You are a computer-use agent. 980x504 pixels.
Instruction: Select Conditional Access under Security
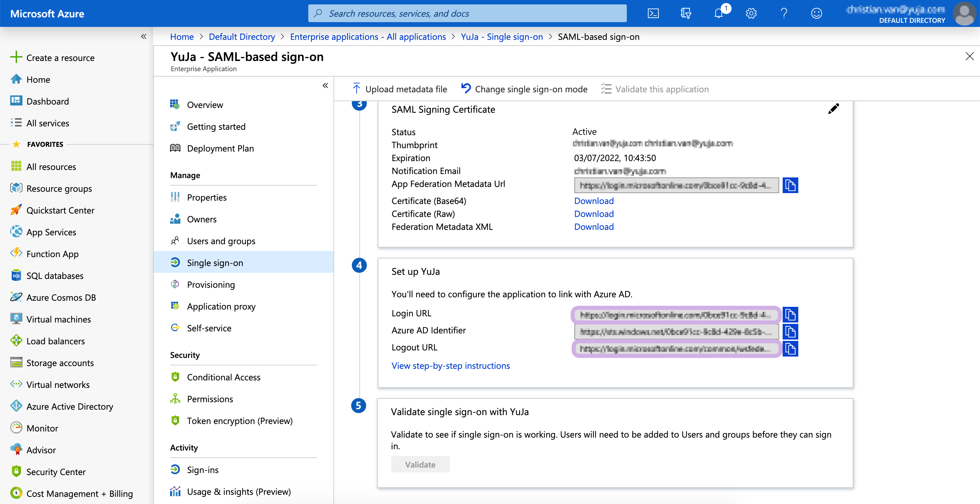223,377
